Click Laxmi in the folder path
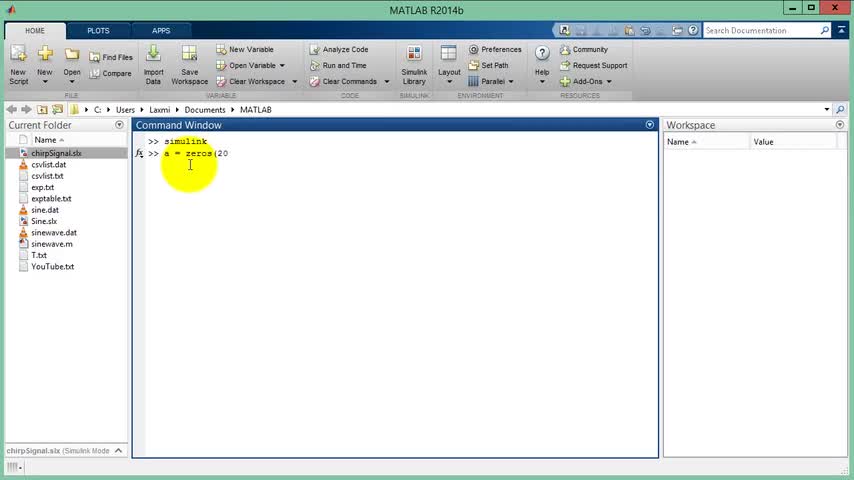 (160, 110)
